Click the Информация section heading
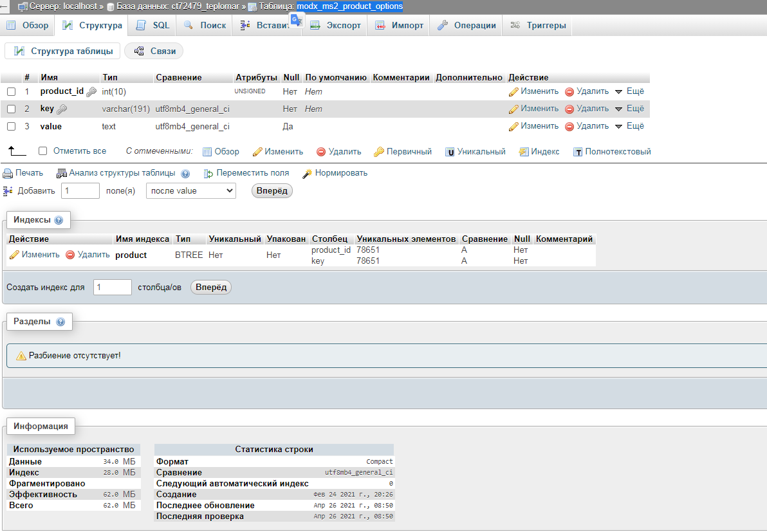767x532 pixels. click(x=41, y=427)
